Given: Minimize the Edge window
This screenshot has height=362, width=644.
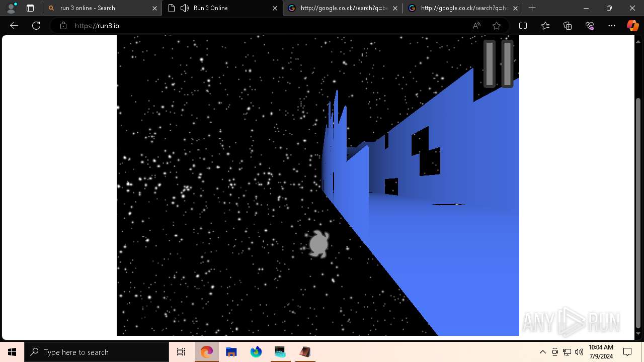Looking at the screenshot, I should coord(586,8).
